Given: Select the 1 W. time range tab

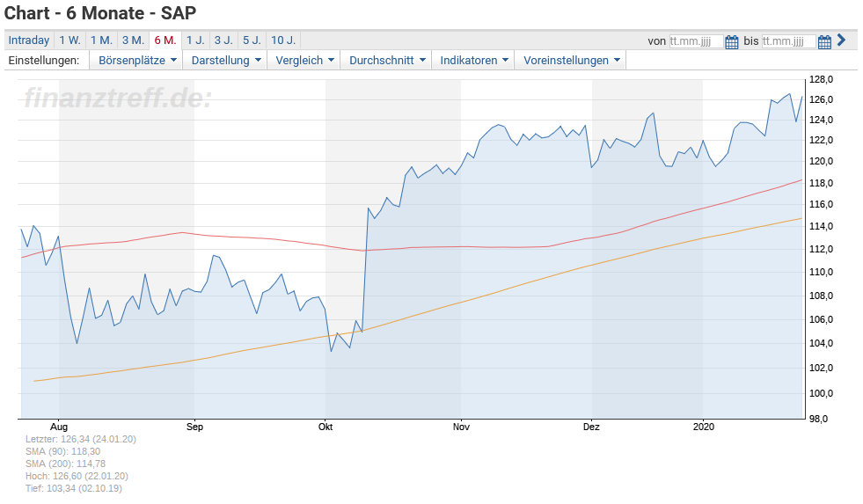Looking at the screenshot, I should pos(69,40).
